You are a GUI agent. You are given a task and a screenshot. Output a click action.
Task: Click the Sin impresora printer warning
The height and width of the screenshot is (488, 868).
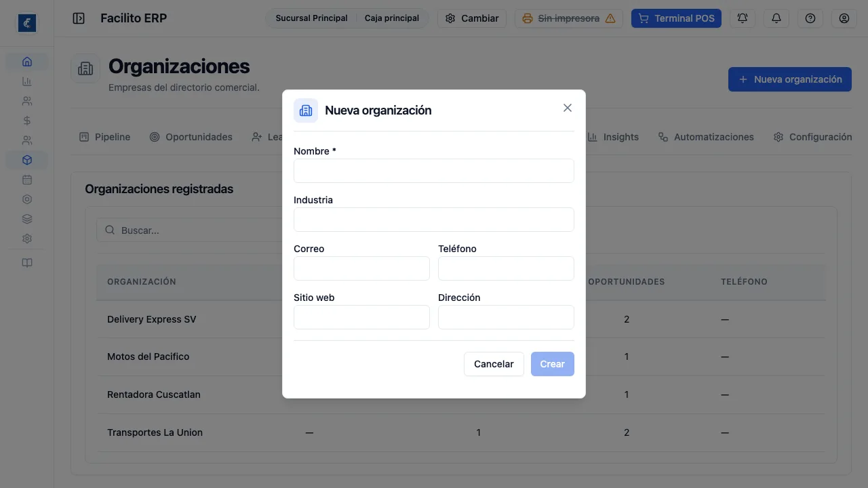click(x=569, y=18)
